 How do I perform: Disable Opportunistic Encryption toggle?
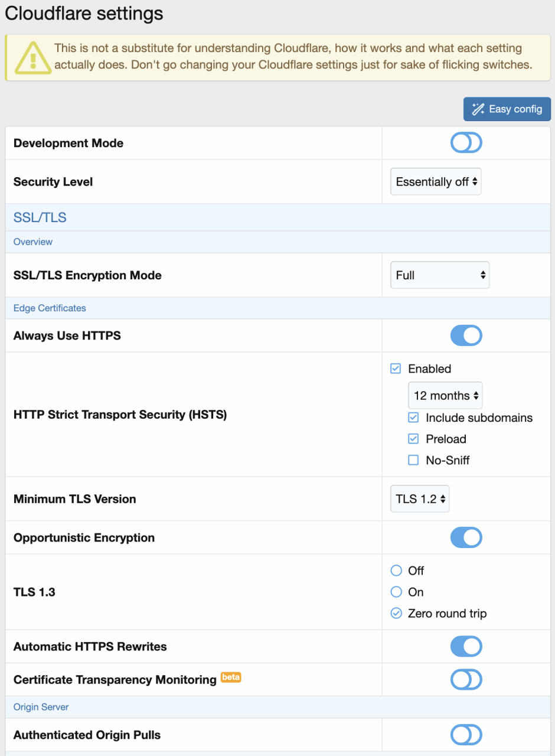pos(466,537)
